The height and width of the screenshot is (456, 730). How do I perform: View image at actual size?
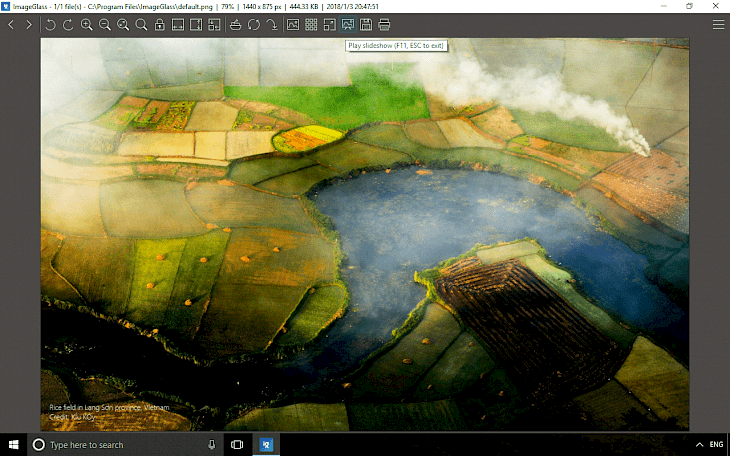(141, 25)
